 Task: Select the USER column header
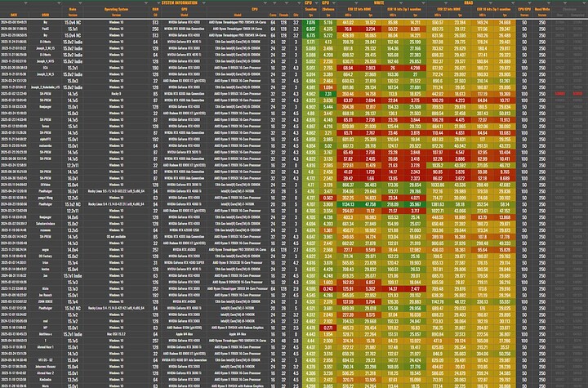coord(46,15)
